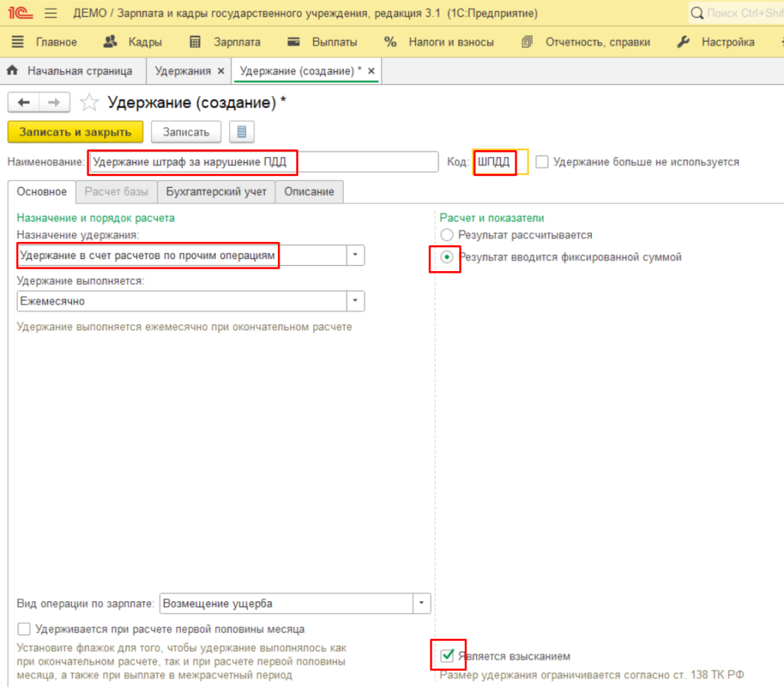Click the list icon next to Записать
784x687 pixels.
pyautogui.click(x=242, y=132)
